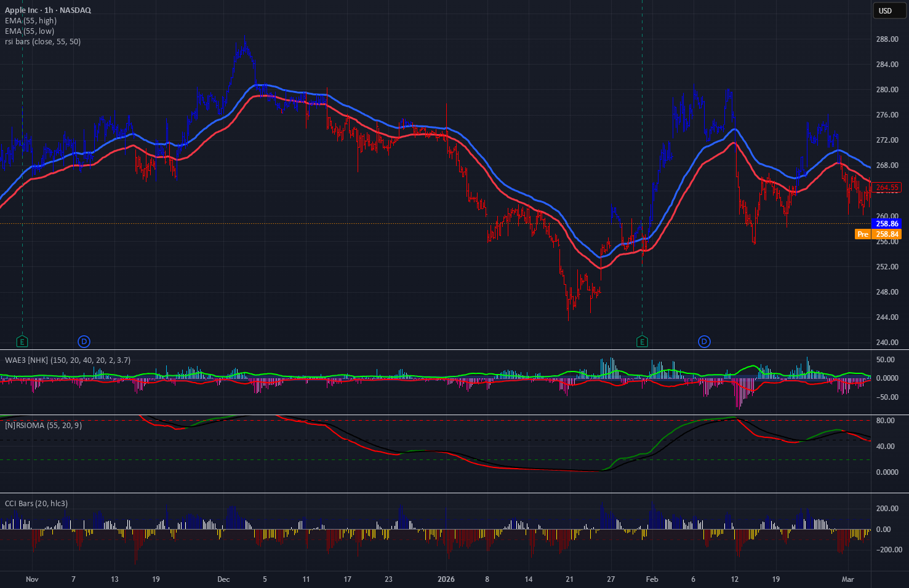Click the Nov label on time axis
The image size is (909, 588).
pos(32,579)
